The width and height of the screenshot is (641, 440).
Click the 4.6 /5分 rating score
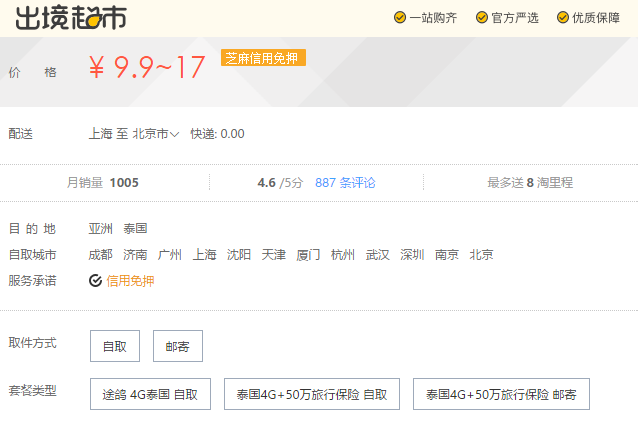(280, 182)
